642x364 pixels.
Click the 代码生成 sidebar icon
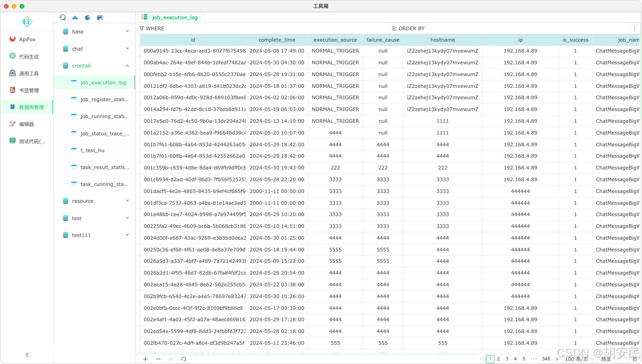pyautogui.click(x=13, y=56)
